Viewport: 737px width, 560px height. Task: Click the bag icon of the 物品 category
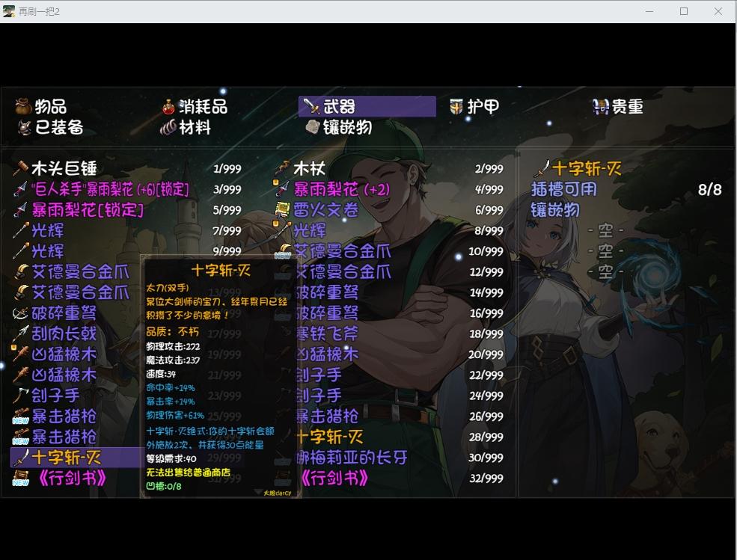coord(23,107)
